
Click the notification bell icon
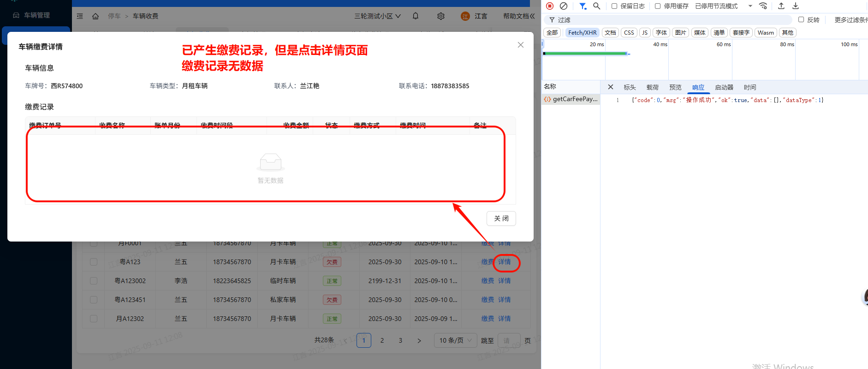click(416, 16)
